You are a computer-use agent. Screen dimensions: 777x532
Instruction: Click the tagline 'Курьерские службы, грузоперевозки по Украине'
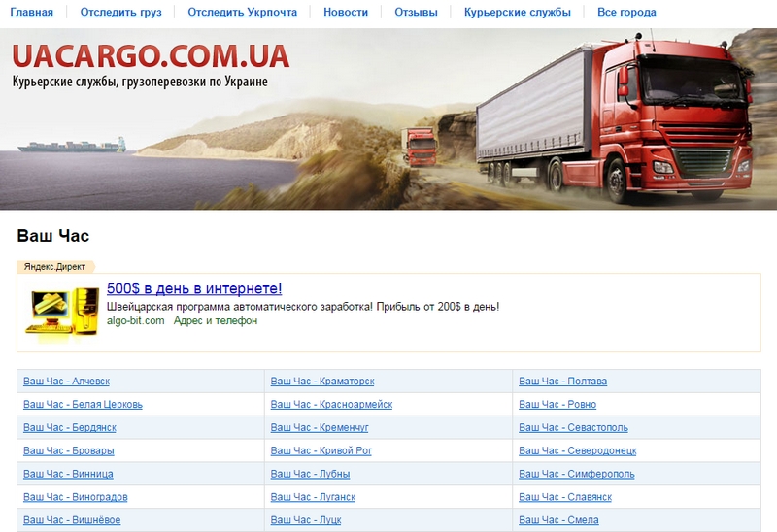[x=140, y=82]
